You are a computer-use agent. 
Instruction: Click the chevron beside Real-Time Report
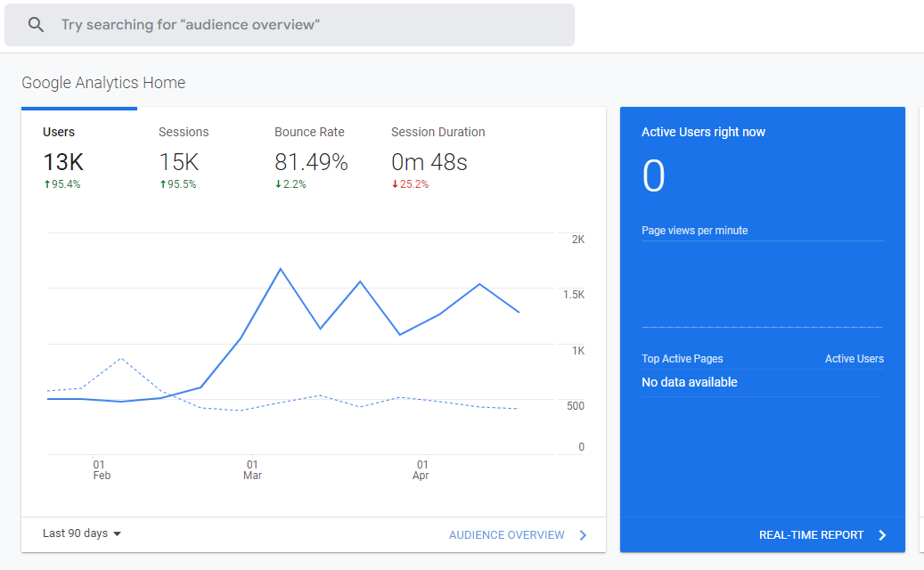coord(882,534)
